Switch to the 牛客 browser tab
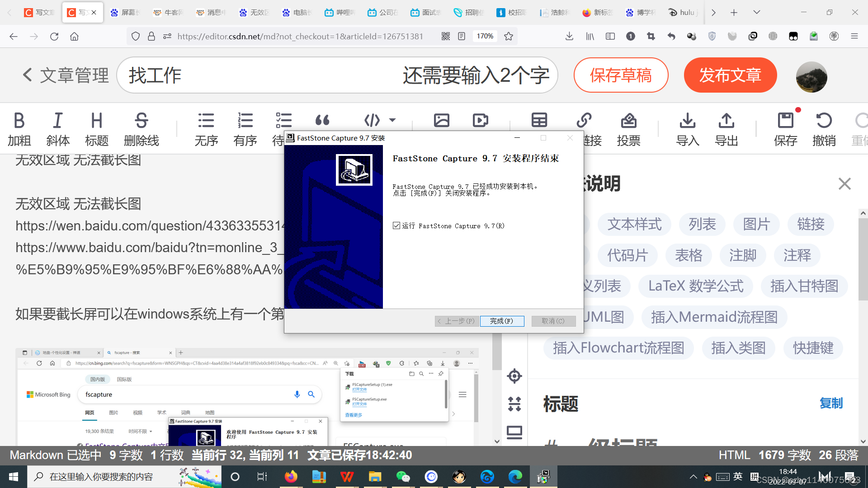 [168, 12]
